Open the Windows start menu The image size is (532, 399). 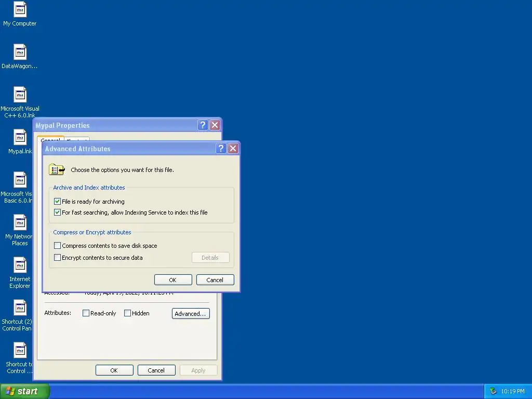coord(24,391)
